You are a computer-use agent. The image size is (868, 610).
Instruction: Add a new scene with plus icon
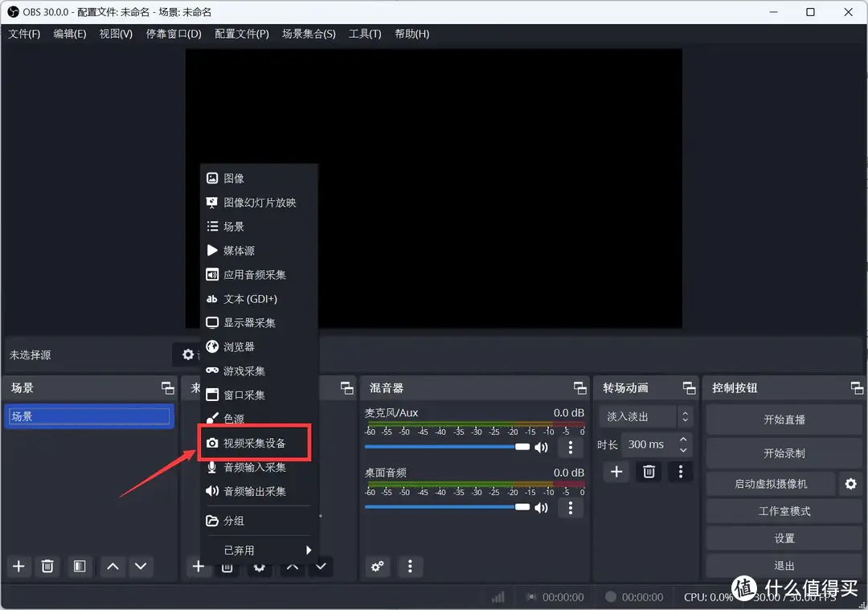[18, 567]
